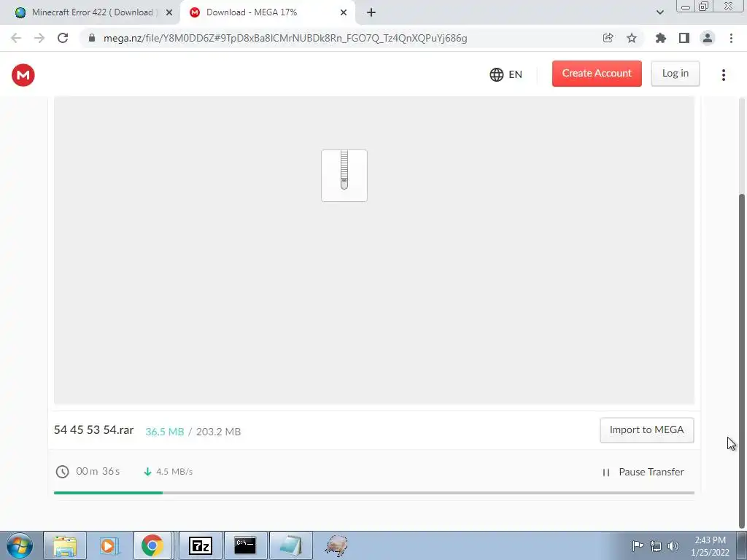Click the Action Center flag tray icon
Image resolution: width=747 pixels, height=560 pixels.
click(x=638, y=545)
